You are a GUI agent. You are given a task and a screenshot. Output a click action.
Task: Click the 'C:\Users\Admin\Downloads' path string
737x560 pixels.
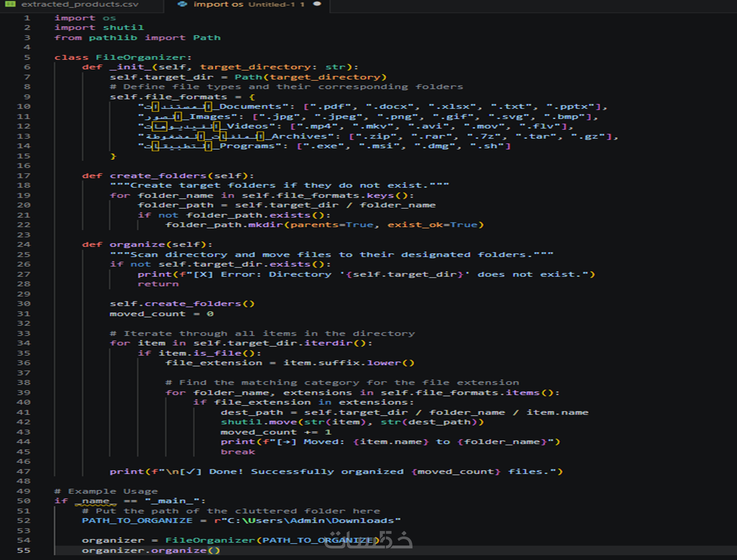coord(311,521)
